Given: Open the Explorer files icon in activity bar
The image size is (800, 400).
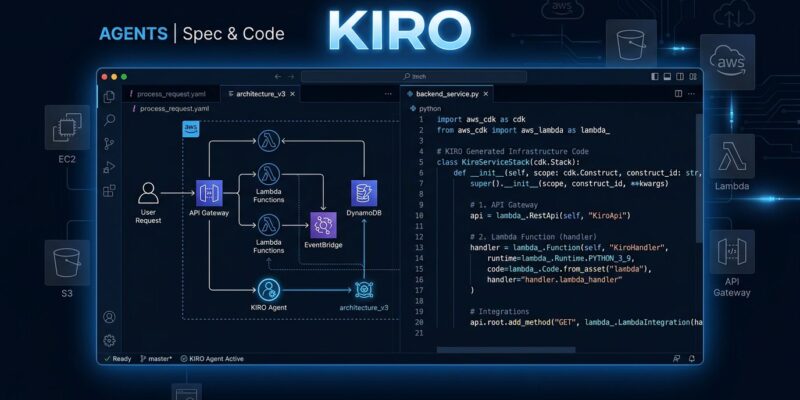Looking at the screenshot, I should [109, 97].
